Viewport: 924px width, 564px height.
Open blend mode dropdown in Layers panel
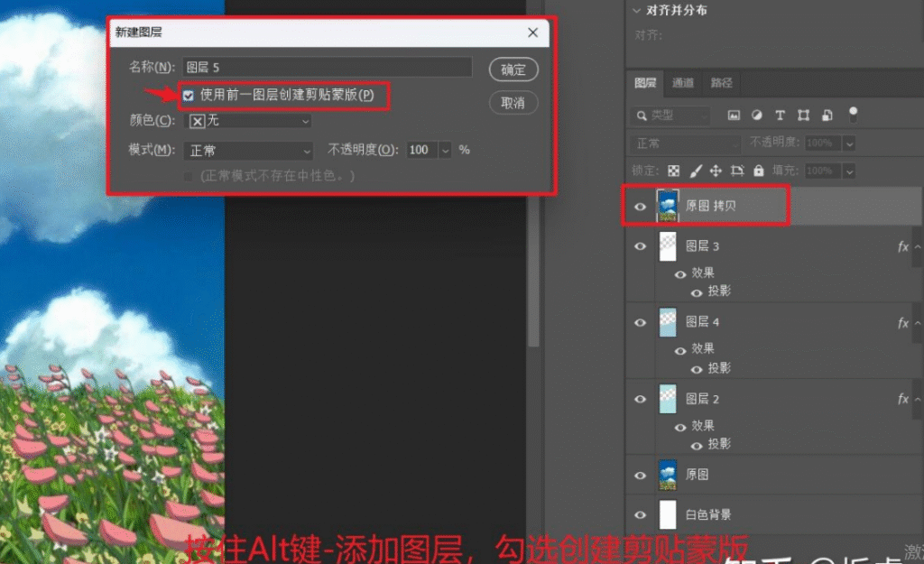tap(686, 143)
